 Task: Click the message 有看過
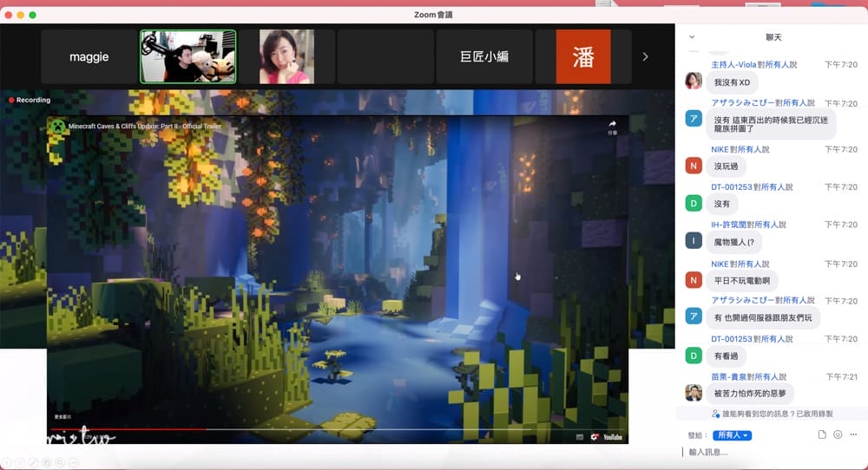click(726, 356)
